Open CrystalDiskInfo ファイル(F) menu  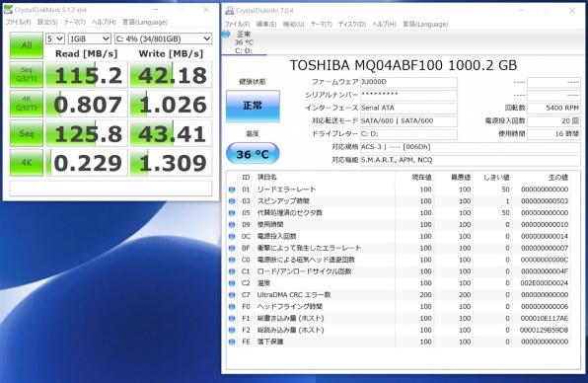[237, 24]
